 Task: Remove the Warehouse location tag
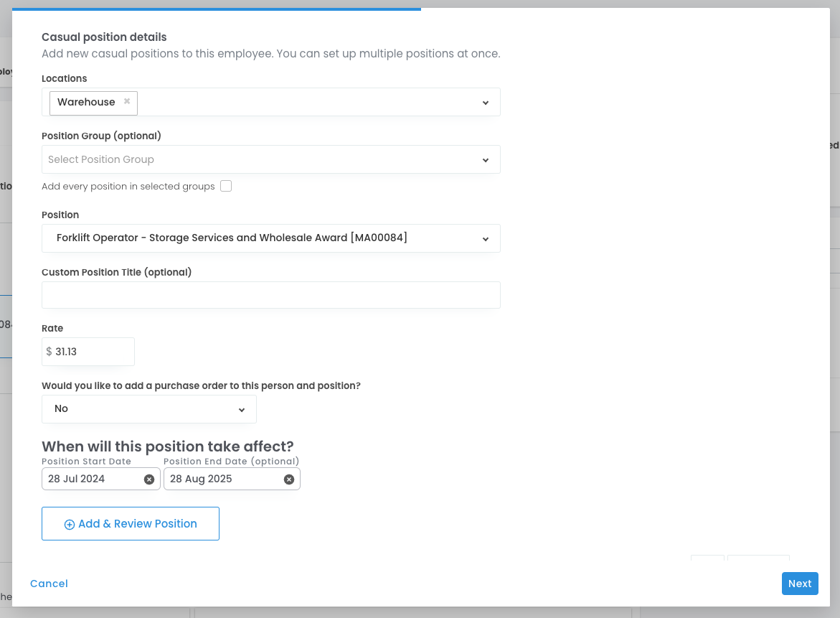[127, 101]
